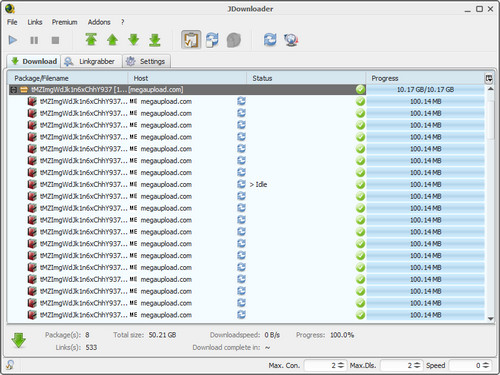The image size is (500, 375).
Task: Open the File menu
Action: [12, 22]
